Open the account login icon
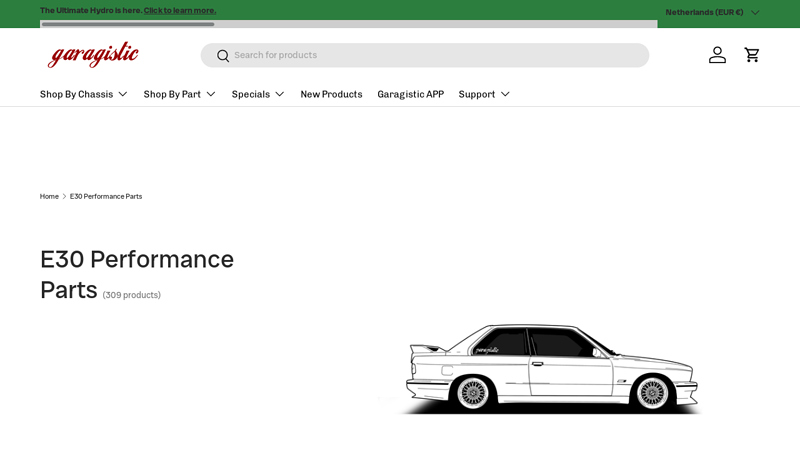 tap(717, 55)
